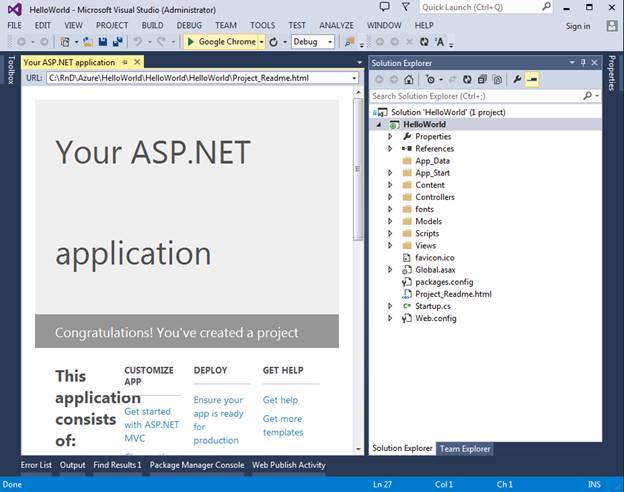
Task: Select Project_Readme.html in Solution Explorer
Action: tap(453, 294)
